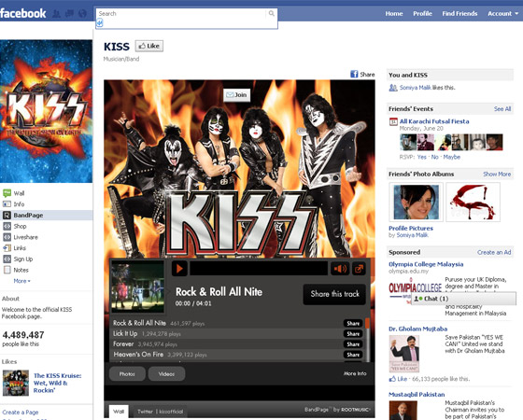
Task: Open the friend requests icon in header
Action: point(56,14)
